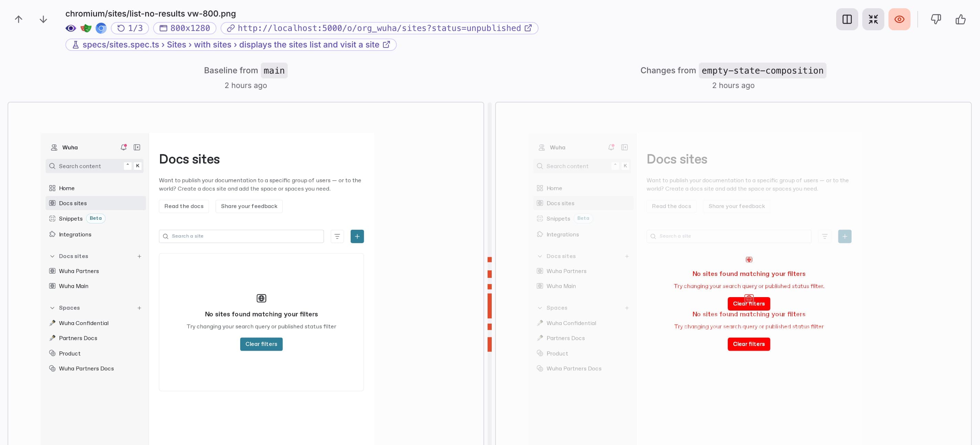Open Wuha Partners Docs space in baseline
The image size is (980, 445).
pos(96,368)
